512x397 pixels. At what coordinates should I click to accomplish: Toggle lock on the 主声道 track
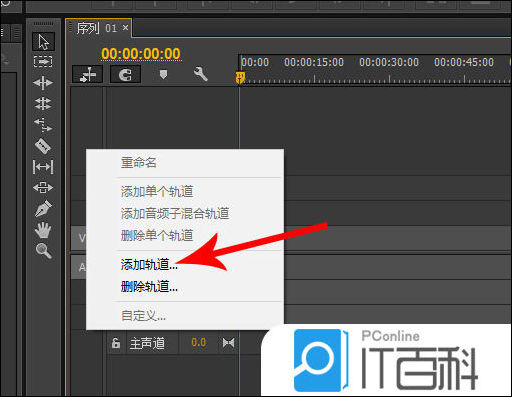(x=116, y=343)
